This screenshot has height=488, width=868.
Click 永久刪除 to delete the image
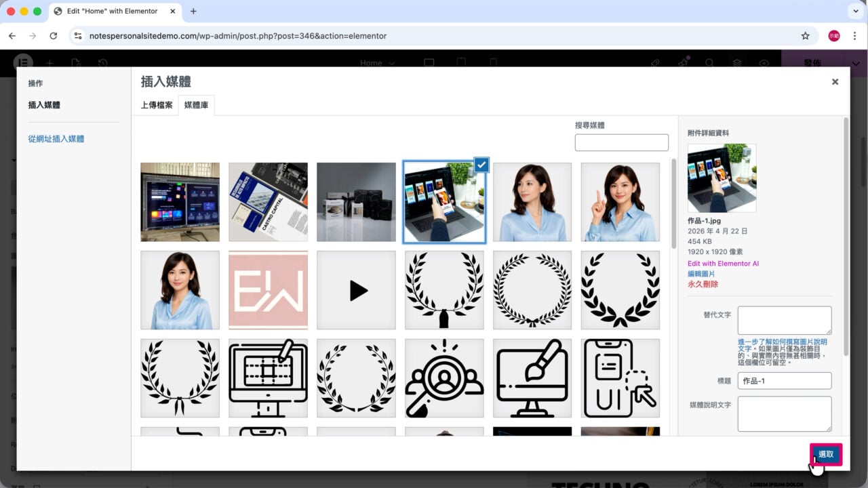pyautogui.click(x=703, y=284)
